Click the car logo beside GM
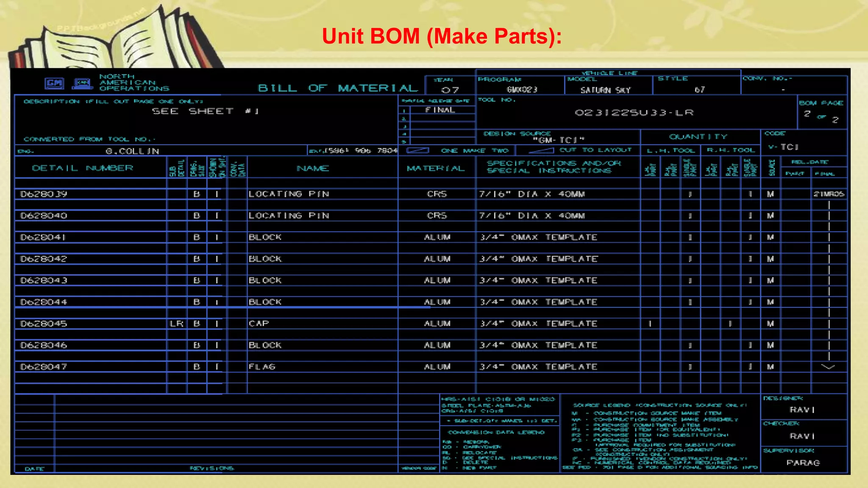 coord(82,83)
